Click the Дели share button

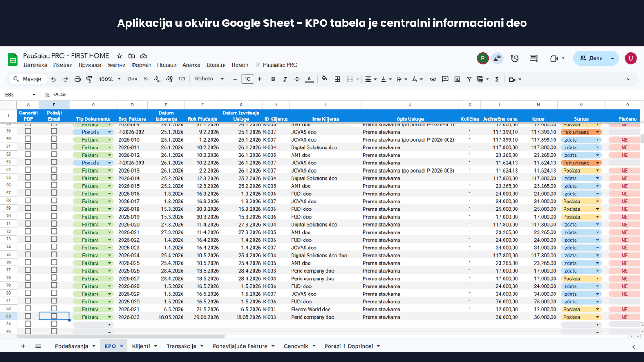(590, 58)
